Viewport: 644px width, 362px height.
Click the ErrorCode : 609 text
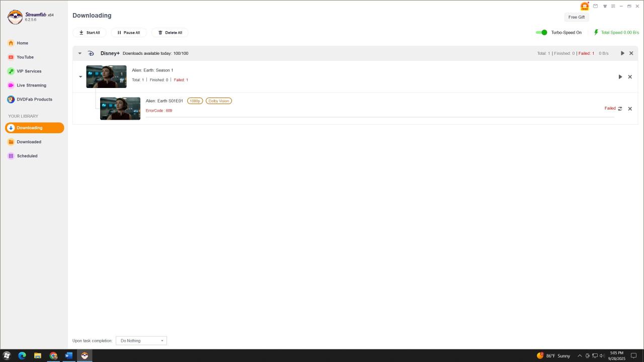coord(159,111)
